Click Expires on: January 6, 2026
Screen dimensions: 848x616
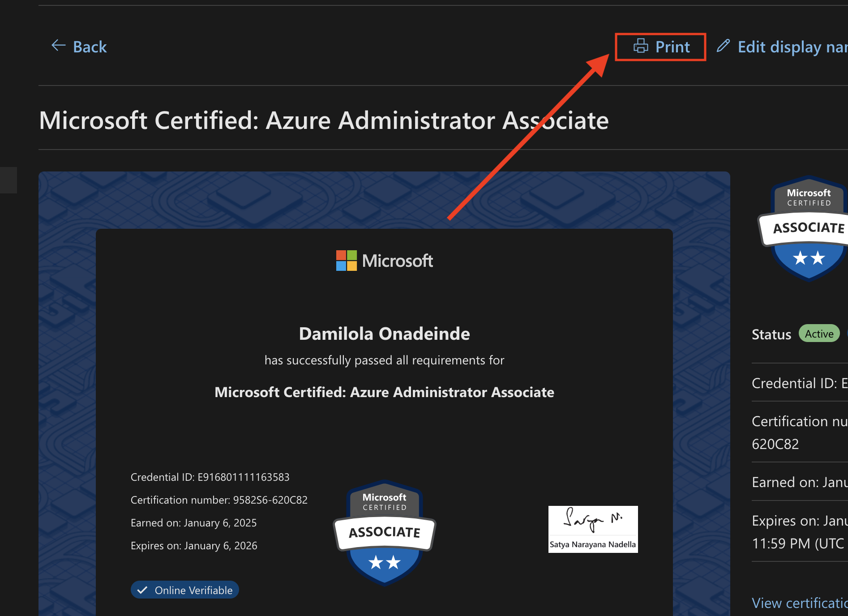[x=194, y=546]
